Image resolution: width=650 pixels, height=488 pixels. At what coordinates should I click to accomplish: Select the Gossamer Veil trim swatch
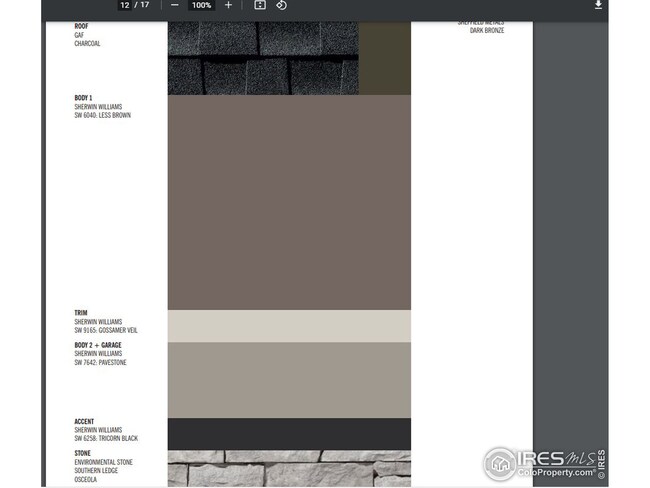click(289, 326)
